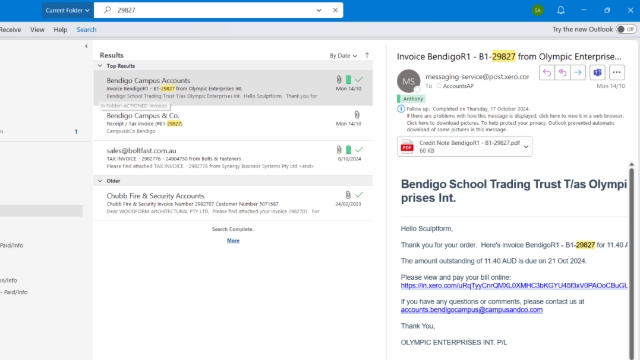Click attachment paperclip on Bendigo Campus Accounts email
This screenshot has width=640, height=360.
pos(339,80)
